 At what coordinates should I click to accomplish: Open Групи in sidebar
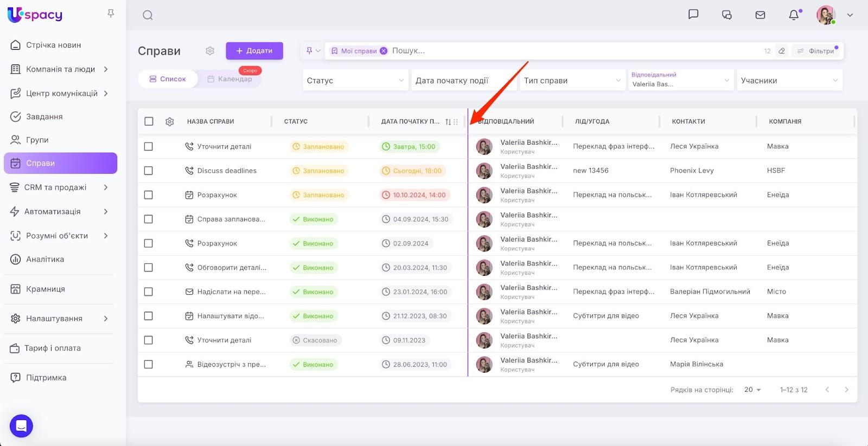pos(60,140)
